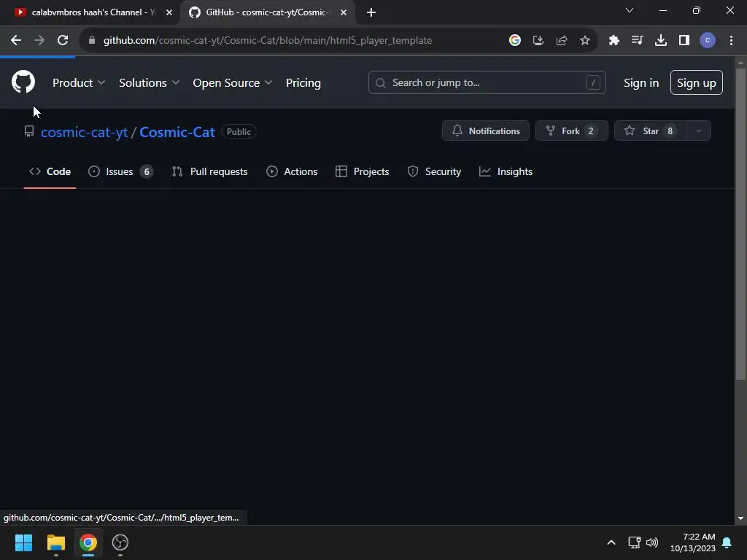
Task: Expand the Open Source menu
Action: 233,82
